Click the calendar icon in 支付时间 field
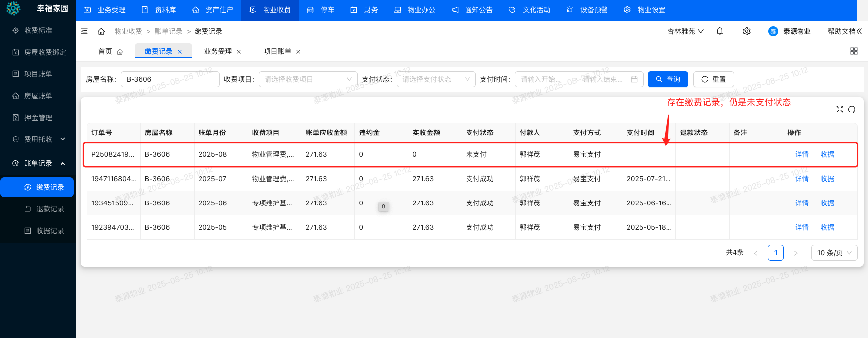 634,79
